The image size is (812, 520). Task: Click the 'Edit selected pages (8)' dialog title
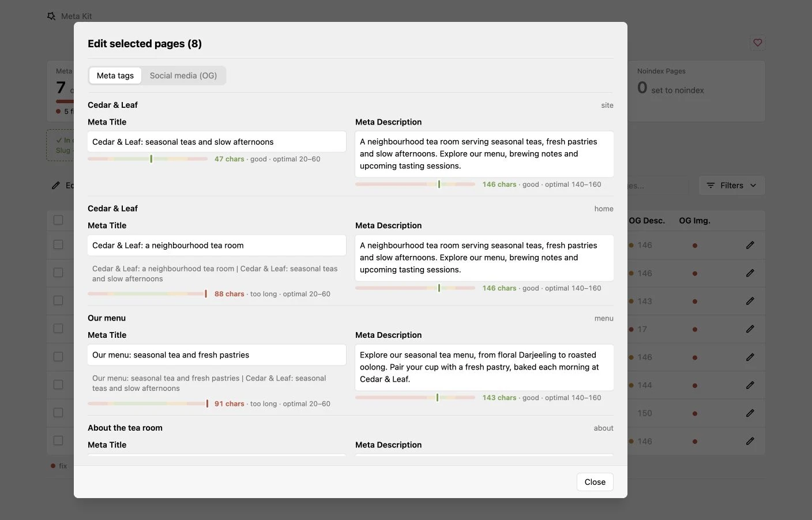[x=145, y=44]
